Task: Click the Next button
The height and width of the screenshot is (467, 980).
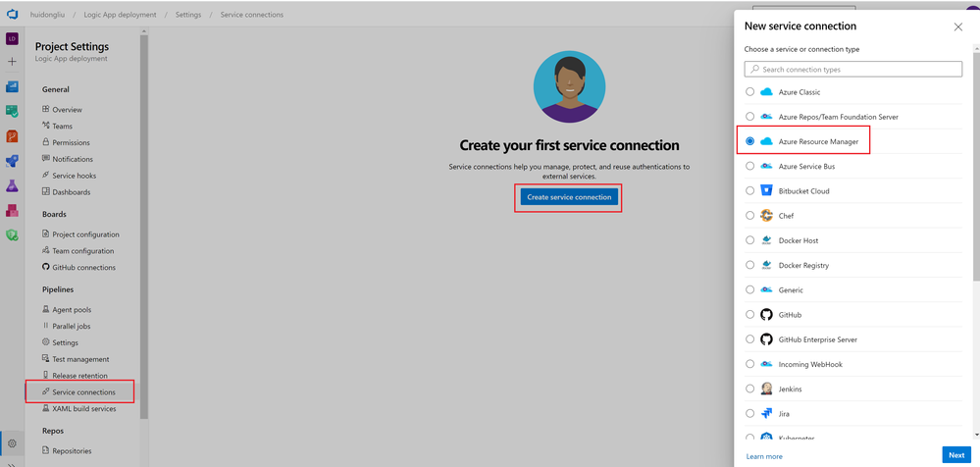Action: coord(956,455)
